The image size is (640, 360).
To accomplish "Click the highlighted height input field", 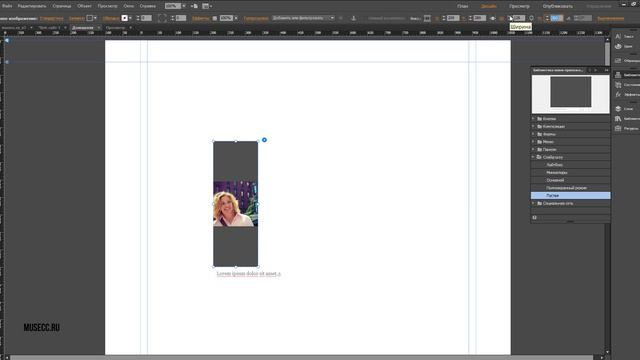I will [x=557, y=18].
